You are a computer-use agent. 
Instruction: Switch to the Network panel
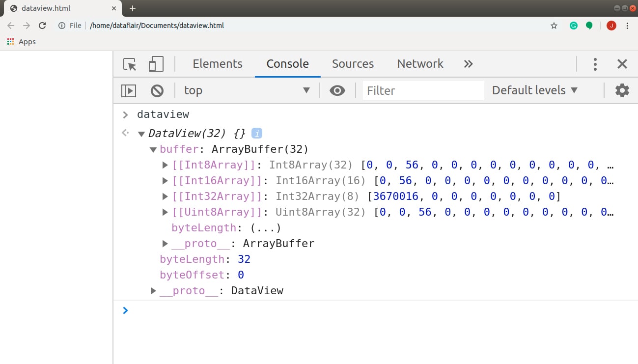(420, 64)
